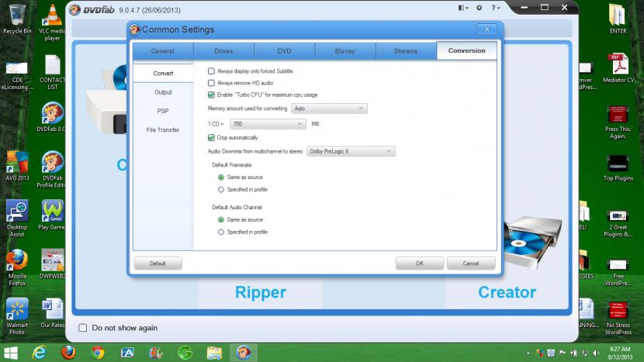Open the ENTER folder on desktop
This screenshot has height=362, width=644.
click(618, 19)
